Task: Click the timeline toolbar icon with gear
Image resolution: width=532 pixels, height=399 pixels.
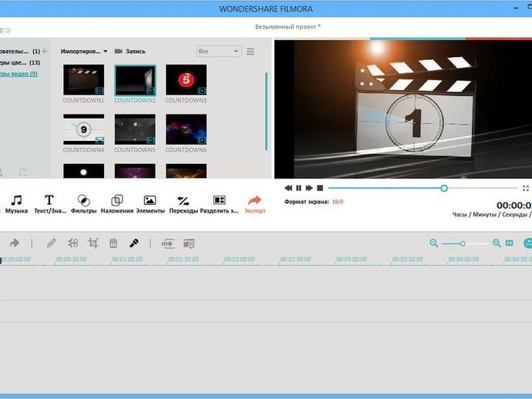Action: coord(189,243)
